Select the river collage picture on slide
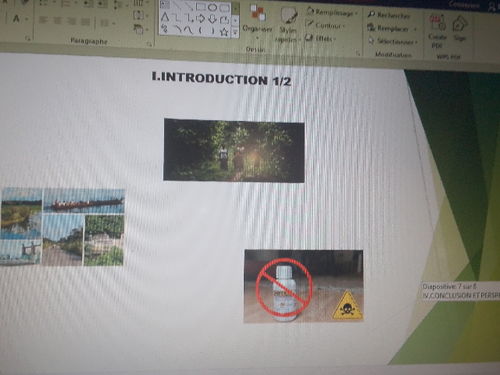This screenshot has width=500, height=375. tap(63, 227)
